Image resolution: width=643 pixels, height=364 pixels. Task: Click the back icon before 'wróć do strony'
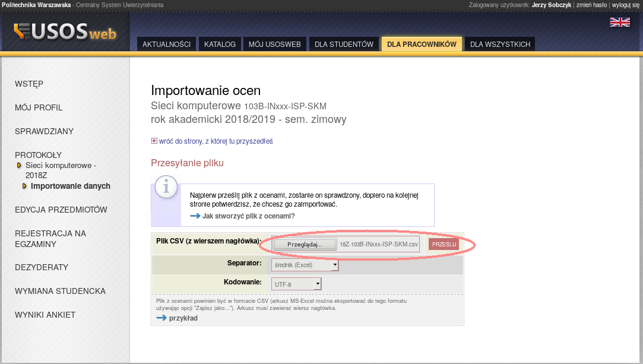[x=154, y=141]
